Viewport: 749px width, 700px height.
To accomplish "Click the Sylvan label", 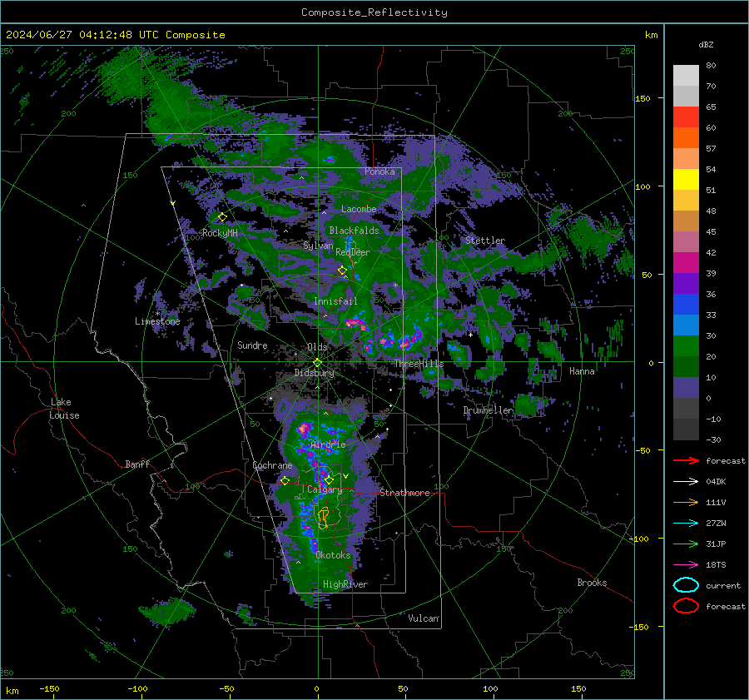I will pos(318,246).
